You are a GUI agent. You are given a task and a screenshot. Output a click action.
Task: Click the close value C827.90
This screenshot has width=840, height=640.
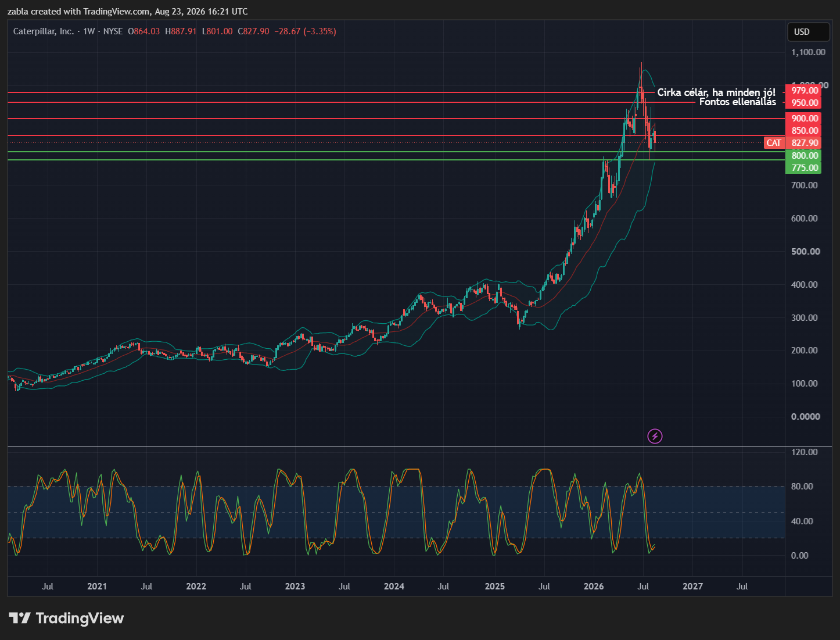point(253,31)
